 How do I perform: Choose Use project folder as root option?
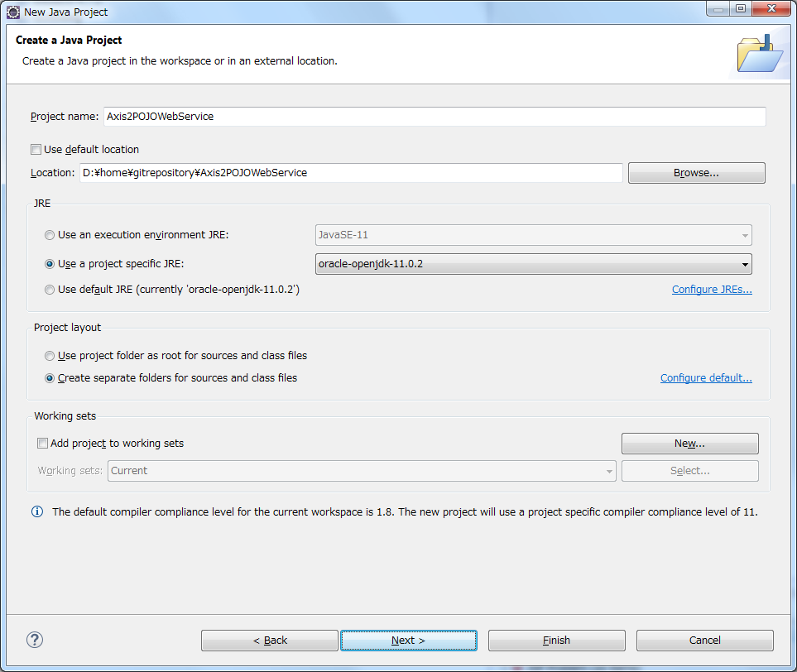[50, 356]
